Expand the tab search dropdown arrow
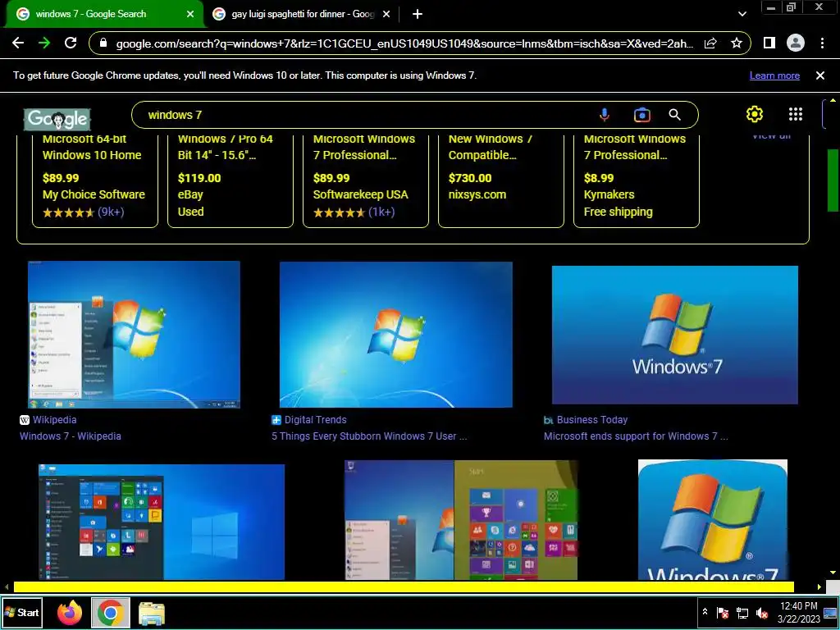 tap(742, 14)
